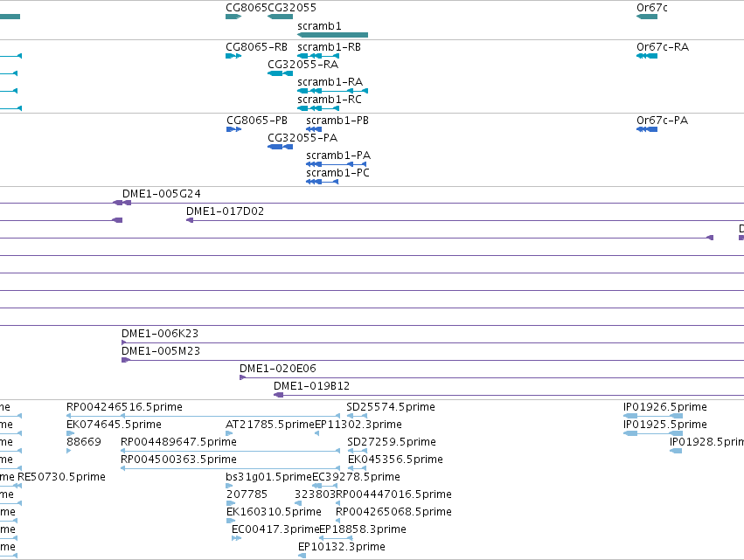
Task: Click the RP004447016.5prime EST label
Action: (393, 494)
